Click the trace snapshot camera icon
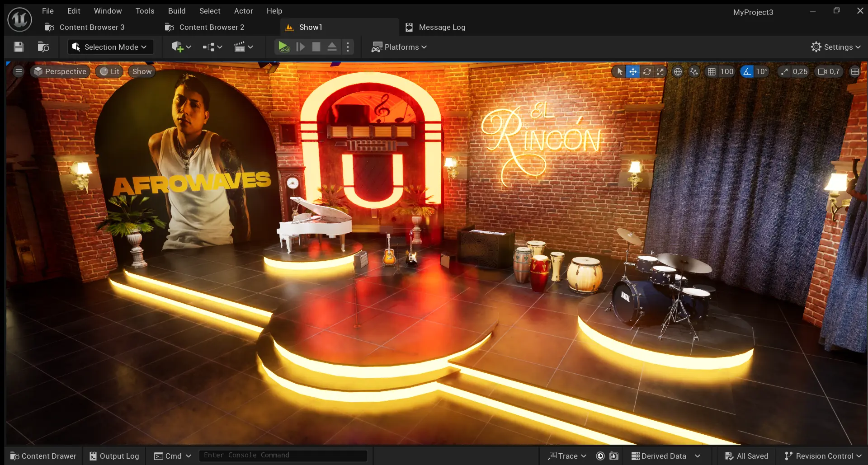This screenshot has height=465, width=868. coord(613,456)
